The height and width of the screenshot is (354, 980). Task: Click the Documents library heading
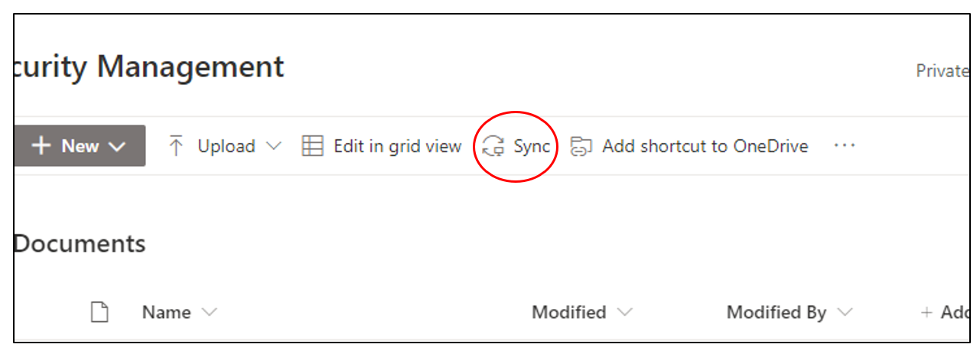[80, 244]
